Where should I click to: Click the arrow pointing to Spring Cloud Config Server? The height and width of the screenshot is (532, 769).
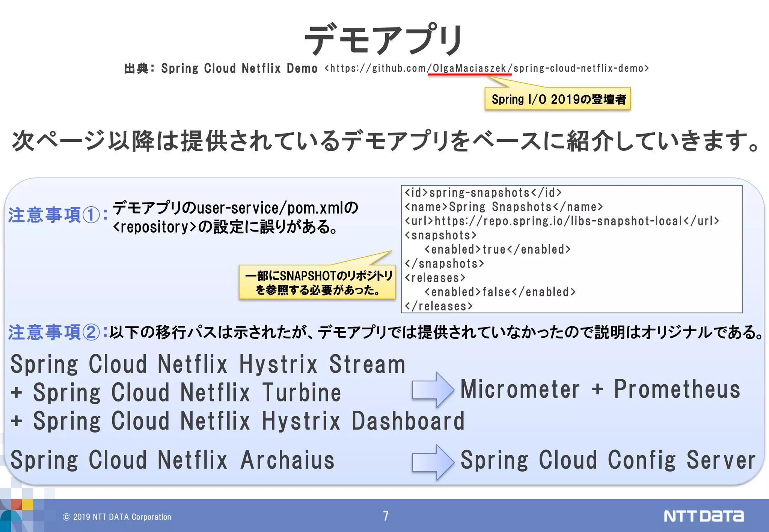pos(433,462)
